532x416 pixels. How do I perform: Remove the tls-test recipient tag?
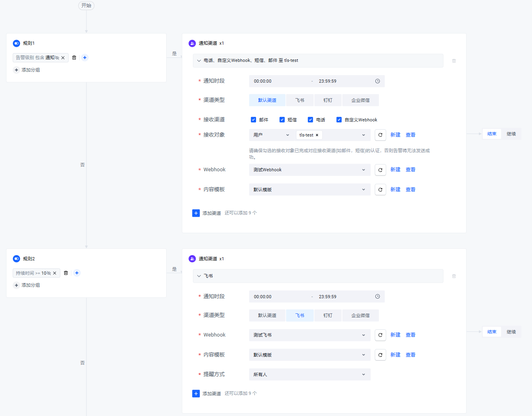tap(317, 135)
